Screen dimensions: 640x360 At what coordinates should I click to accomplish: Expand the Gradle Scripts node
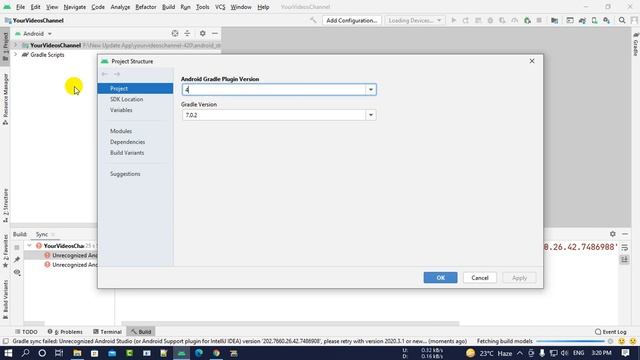(16, 54)
